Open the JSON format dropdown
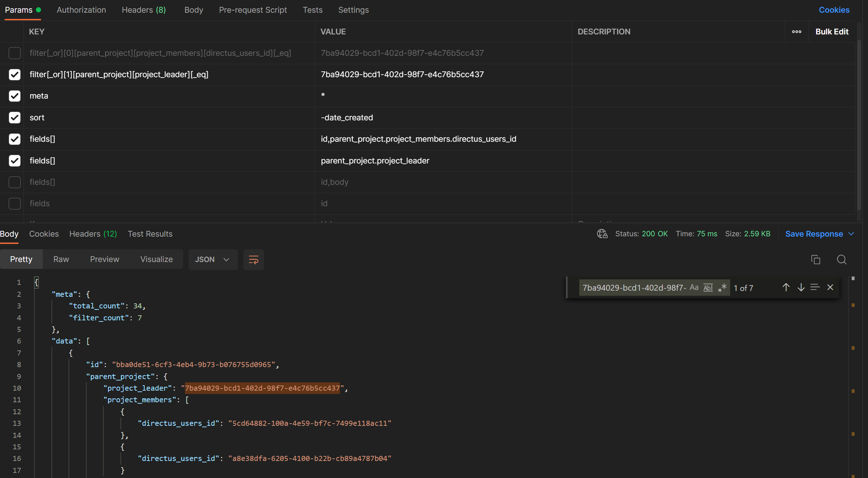This screenshot has width=868, height=478. coord(213,259)
